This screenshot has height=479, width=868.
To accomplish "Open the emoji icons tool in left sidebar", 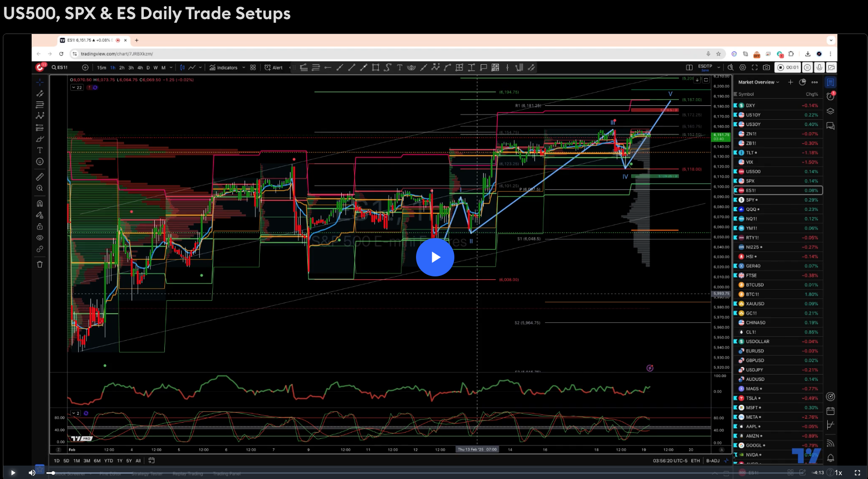I will pos(40,162).
